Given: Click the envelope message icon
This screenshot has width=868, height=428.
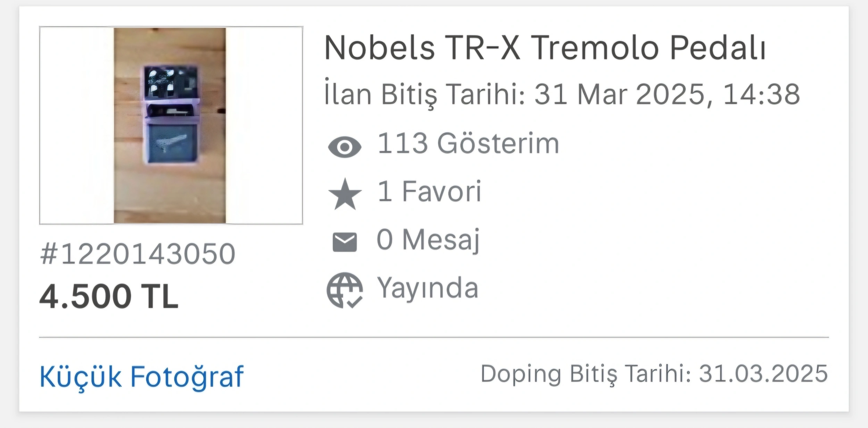Looking at the screenshot, I should pos(344,242).
